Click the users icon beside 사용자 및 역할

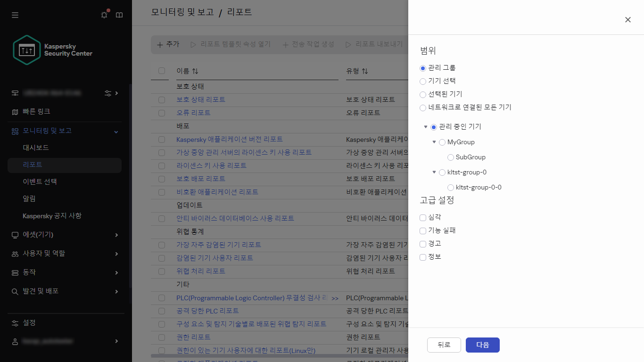click(x=15, y=254)
